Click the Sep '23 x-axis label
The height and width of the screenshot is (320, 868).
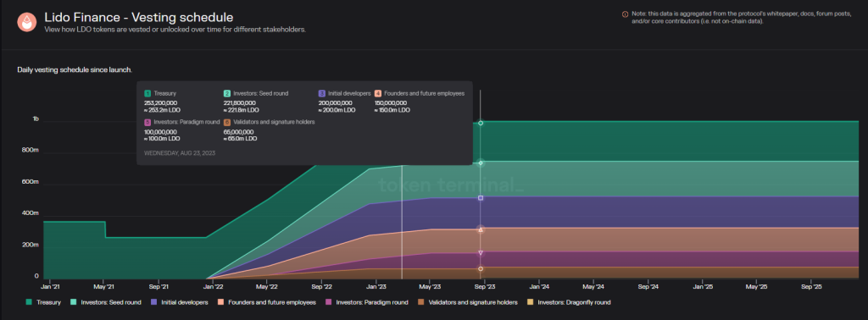pos(484,287)
